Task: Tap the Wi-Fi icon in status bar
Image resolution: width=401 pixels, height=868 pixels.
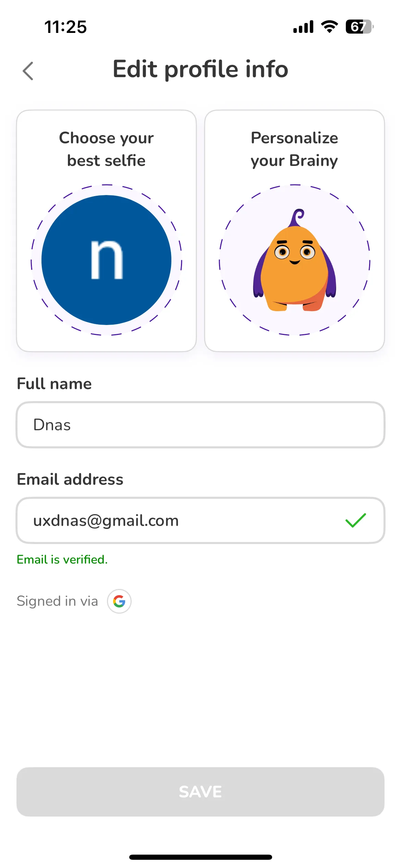Action: tap(329, 27)
